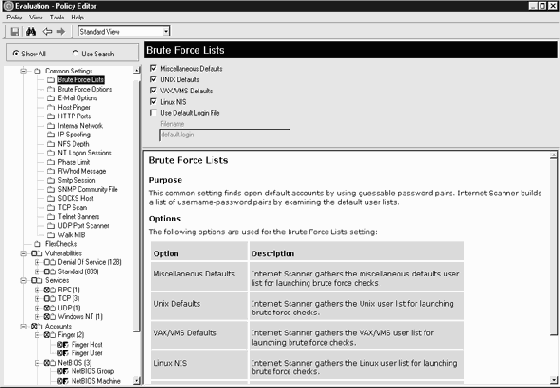Click help pane scroll down arrow
Screen dimensions: 560x388
554,380
